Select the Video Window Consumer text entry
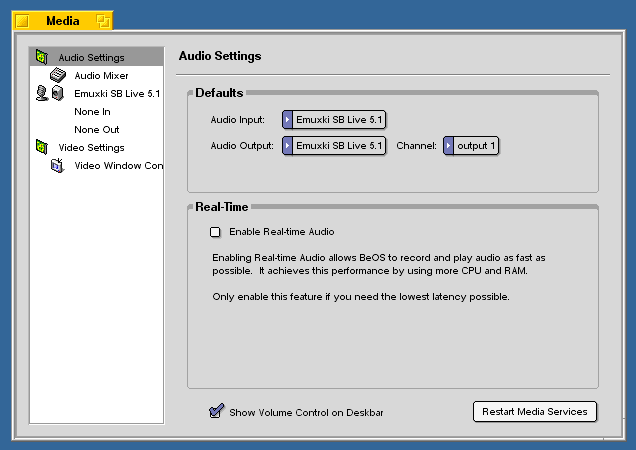Image resolution: width=636 pixels, height=450 pixels. click(118, 166)
